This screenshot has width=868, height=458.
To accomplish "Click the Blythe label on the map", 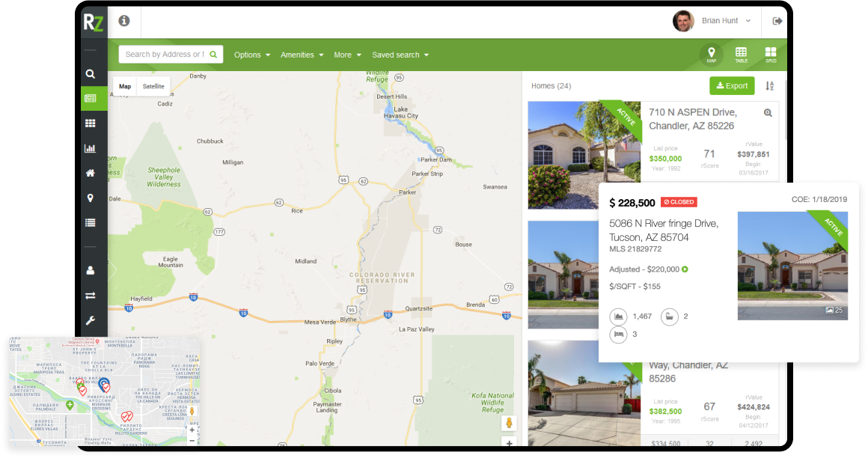I will [x=348, y=320].
